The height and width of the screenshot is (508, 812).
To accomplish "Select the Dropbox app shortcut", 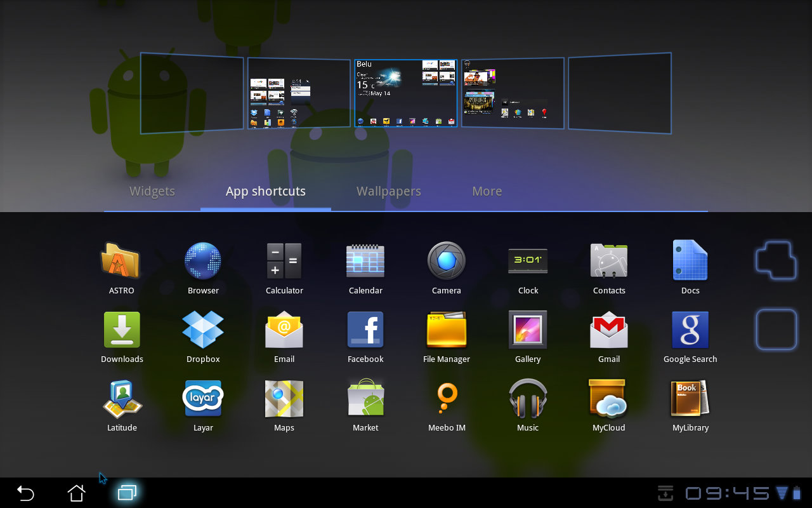I will point(203,330).
